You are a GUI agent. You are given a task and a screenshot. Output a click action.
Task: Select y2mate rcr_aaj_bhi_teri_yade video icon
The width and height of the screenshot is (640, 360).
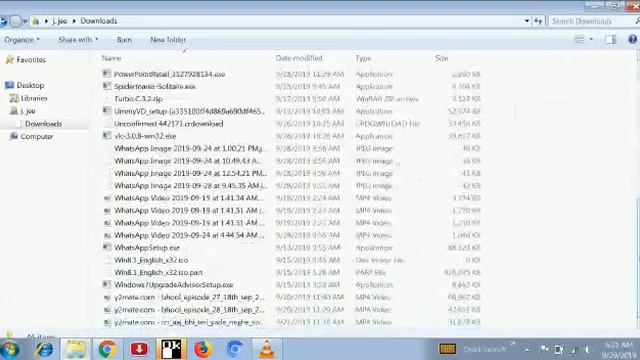pos(107,322)
